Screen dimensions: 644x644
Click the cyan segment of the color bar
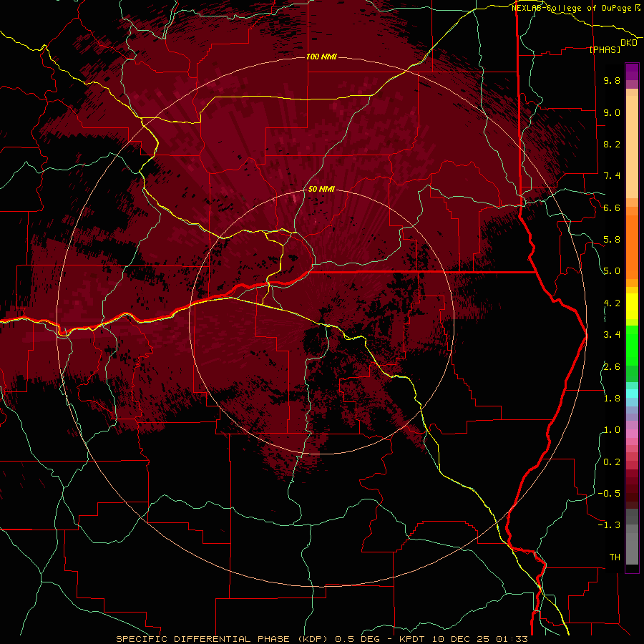point(632,394)
